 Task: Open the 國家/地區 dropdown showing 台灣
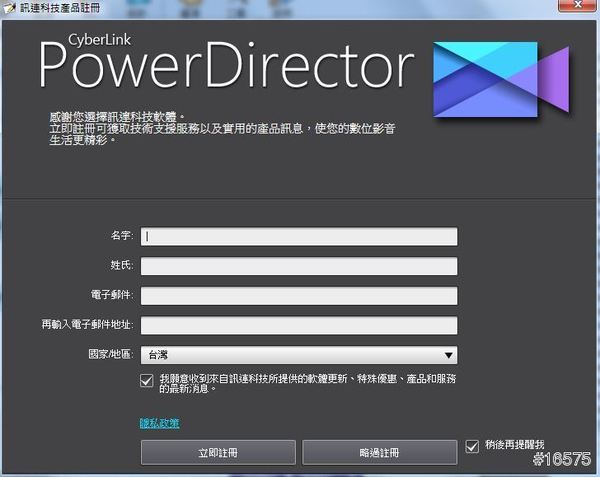coord(299,355)
